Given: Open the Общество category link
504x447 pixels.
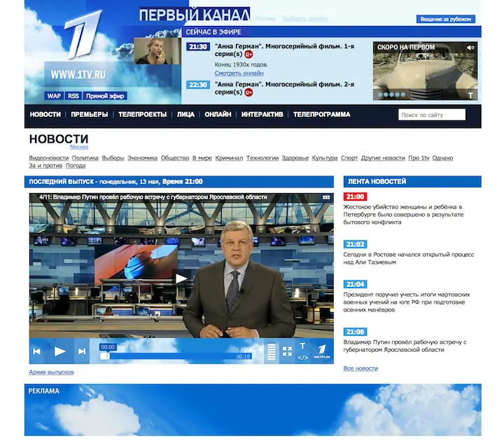Looking at the screenshot, I should point(175,158).
